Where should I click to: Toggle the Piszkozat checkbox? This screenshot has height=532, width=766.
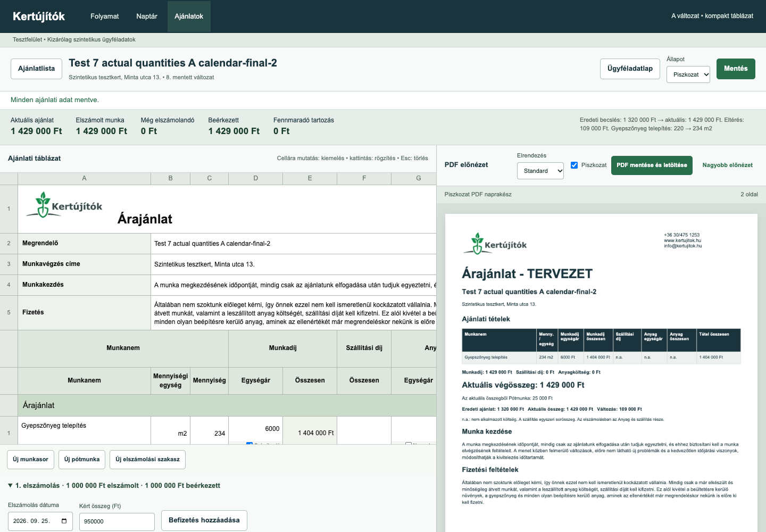point(574,165)
